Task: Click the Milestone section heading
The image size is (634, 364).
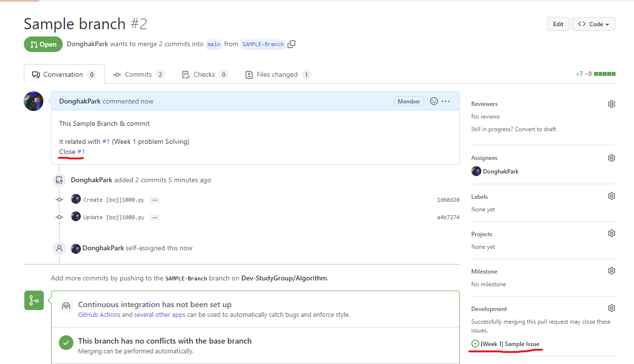Action: click(484, 271)
